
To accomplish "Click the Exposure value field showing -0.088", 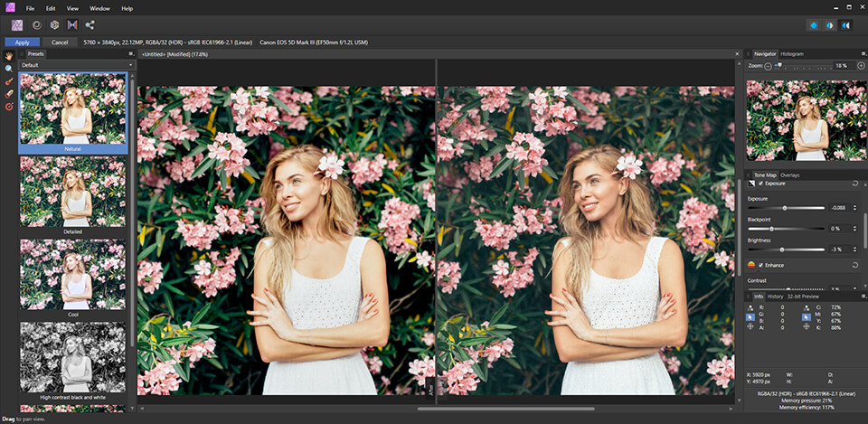I will [x=840, y=208].
